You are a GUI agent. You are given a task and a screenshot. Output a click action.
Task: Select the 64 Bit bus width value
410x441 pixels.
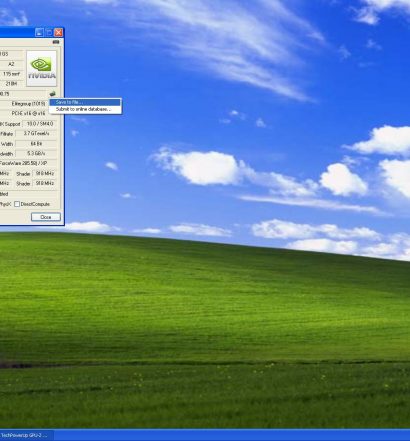tap(36, 144)
